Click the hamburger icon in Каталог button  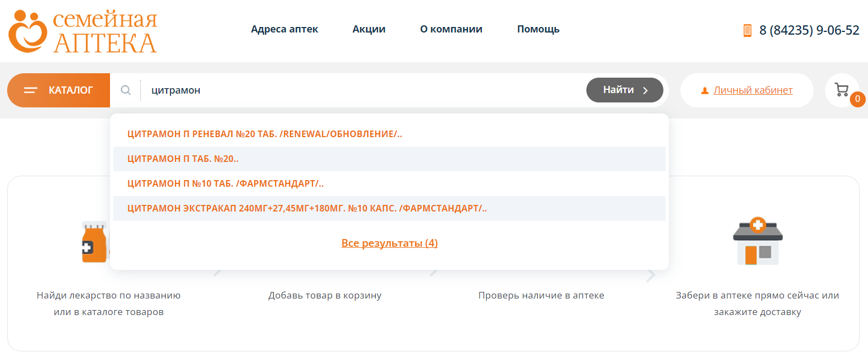tap(31, 90)
